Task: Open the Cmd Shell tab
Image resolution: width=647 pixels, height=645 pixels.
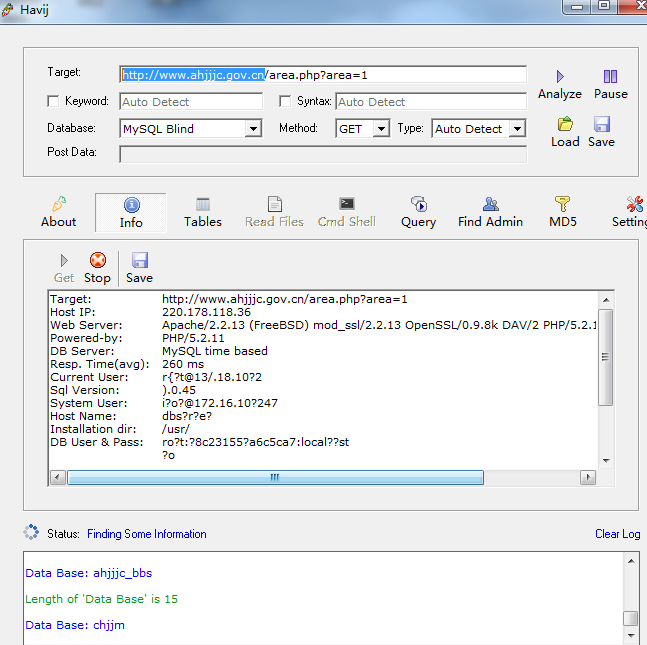Action: (347, 213)
